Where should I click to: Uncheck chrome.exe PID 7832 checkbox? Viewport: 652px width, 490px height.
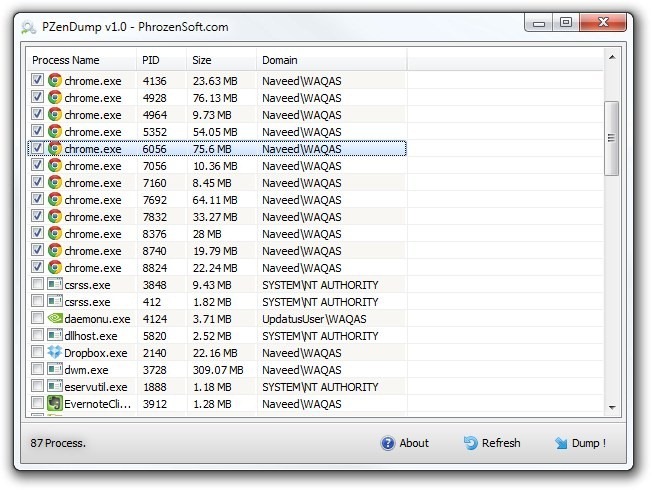pos(37,216)
